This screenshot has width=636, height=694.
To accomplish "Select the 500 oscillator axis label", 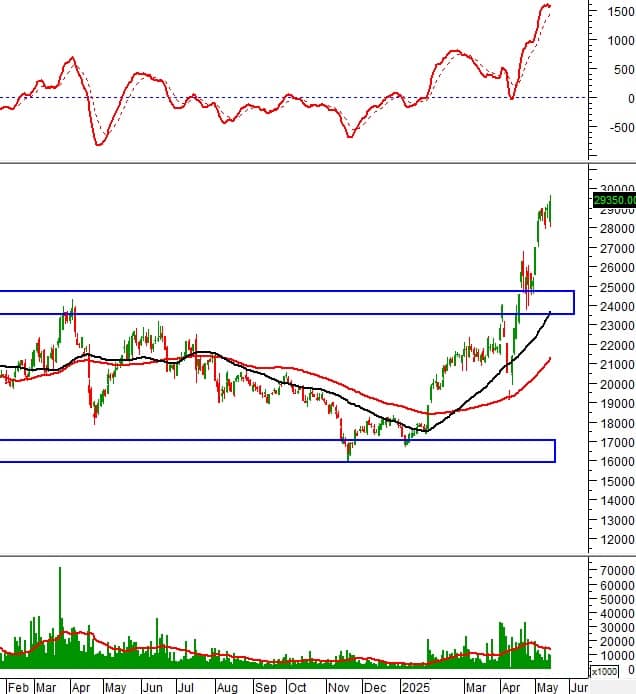I will (625, 70).
